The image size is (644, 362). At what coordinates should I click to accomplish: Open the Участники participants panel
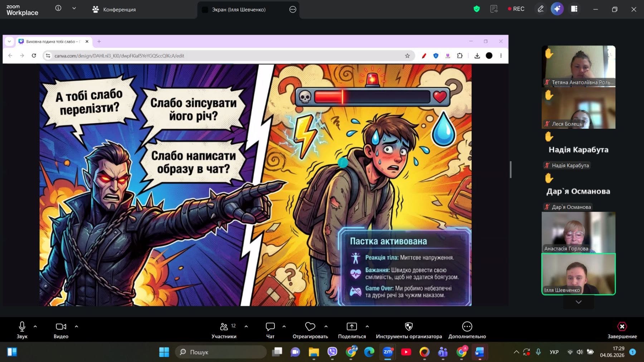point(224,330)
